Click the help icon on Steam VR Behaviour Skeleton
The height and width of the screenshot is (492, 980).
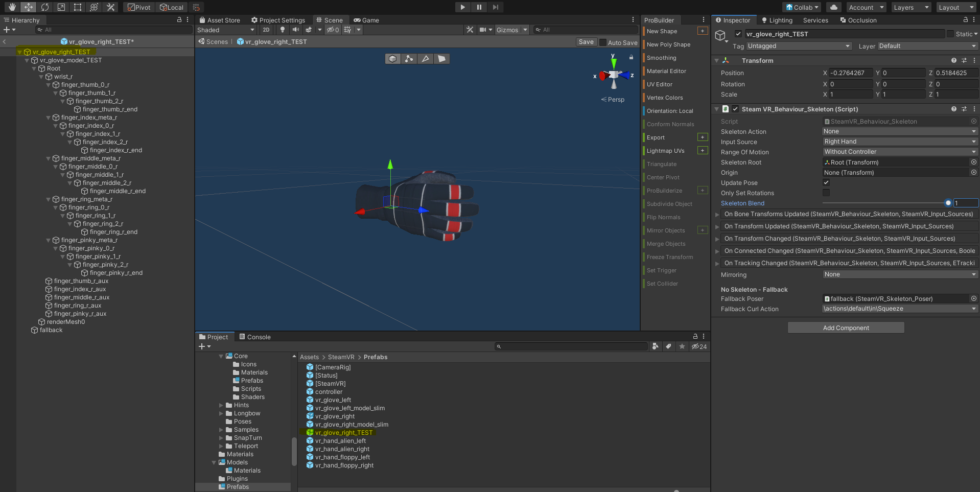[x=953, y=109]
